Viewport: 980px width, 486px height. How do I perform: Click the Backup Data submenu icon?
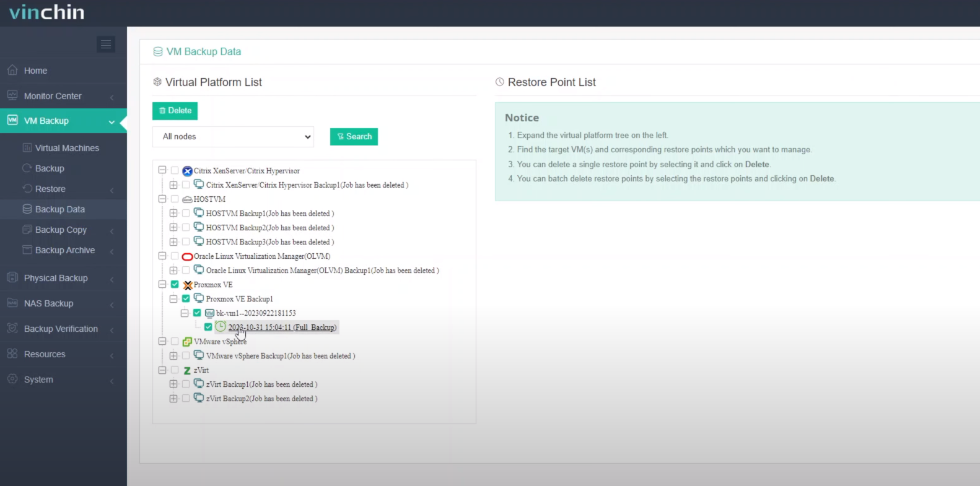[x=27, y=209]
